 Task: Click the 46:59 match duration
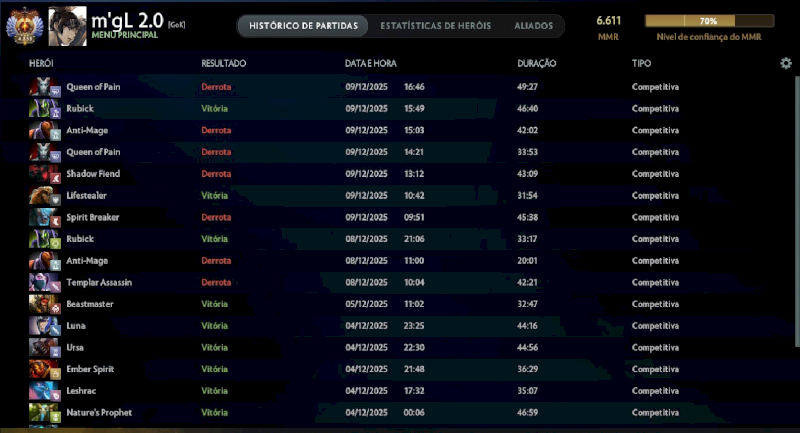click(x=528, y=413)
